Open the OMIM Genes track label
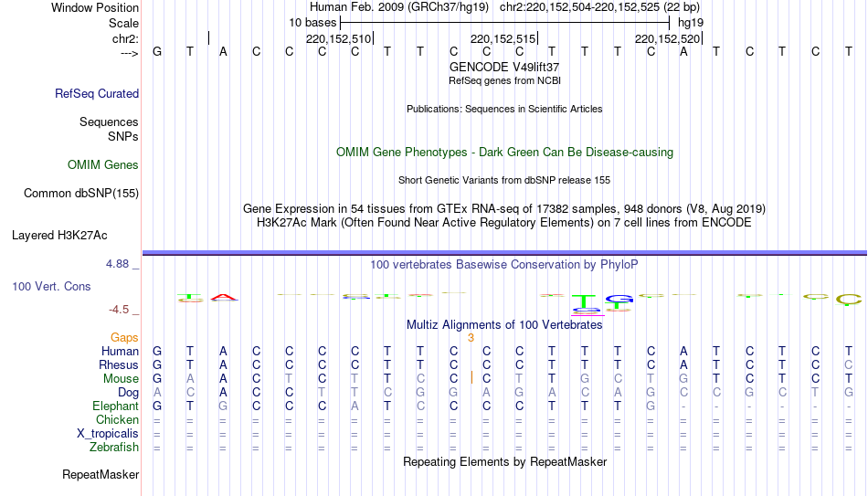The image size is (868, 496). [103, 165]
